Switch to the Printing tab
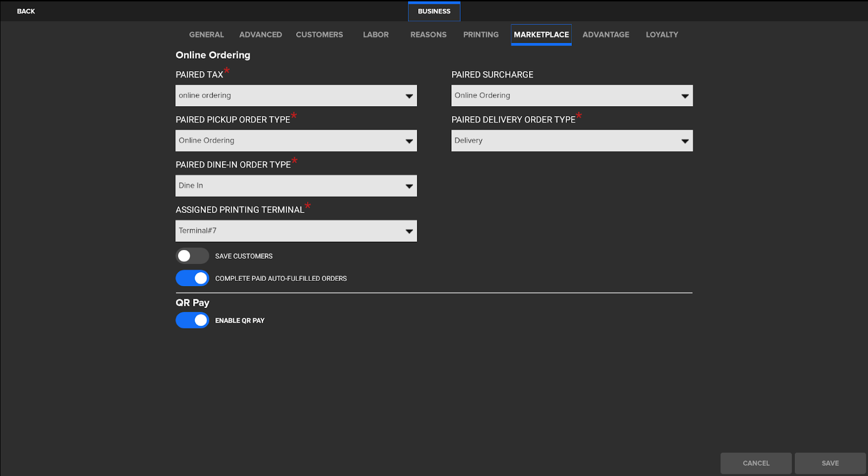The image size is (868, 476). (481, 35)
